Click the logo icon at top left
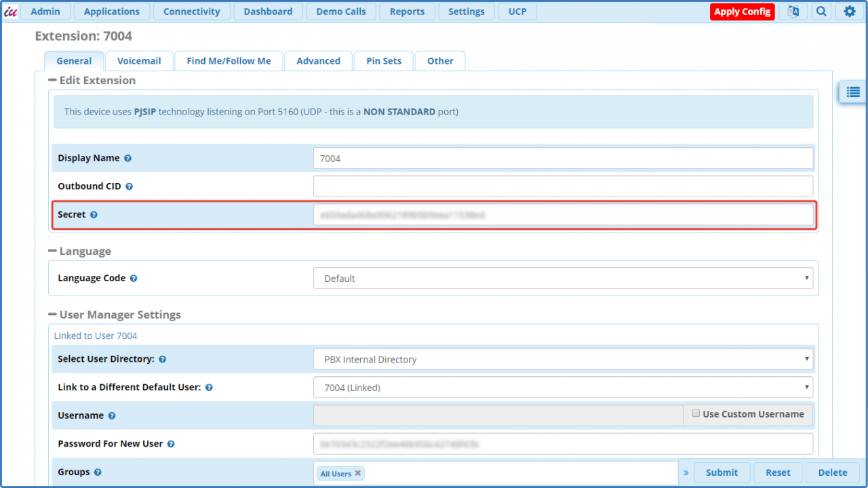The height and width of the screenshot is (488, 868). click(x=10, y=12)
